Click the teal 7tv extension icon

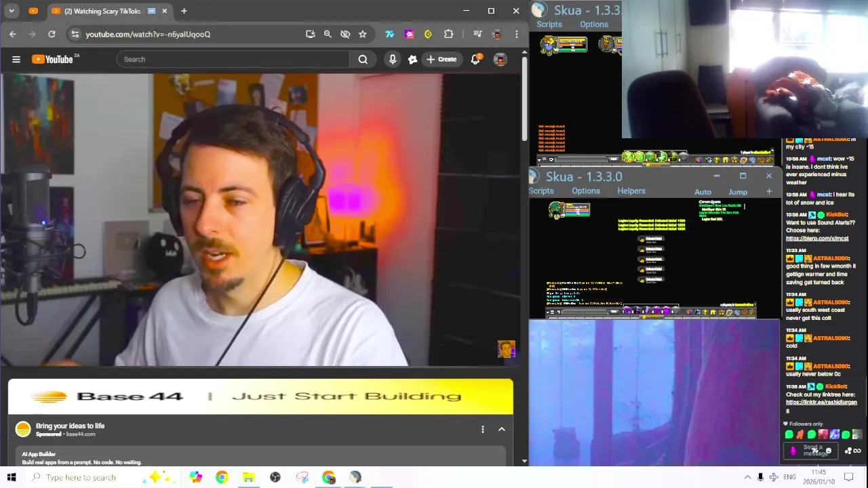click(390, 34)
